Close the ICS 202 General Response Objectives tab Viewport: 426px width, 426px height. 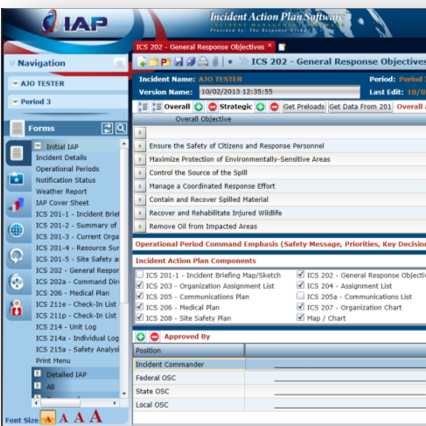pyautogui.click(x=270, y=45)
